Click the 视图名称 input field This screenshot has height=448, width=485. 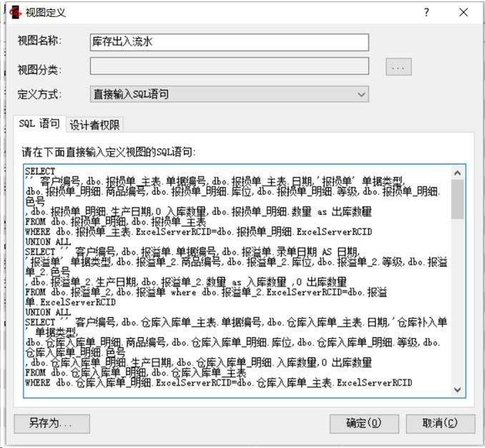(229, 42)
